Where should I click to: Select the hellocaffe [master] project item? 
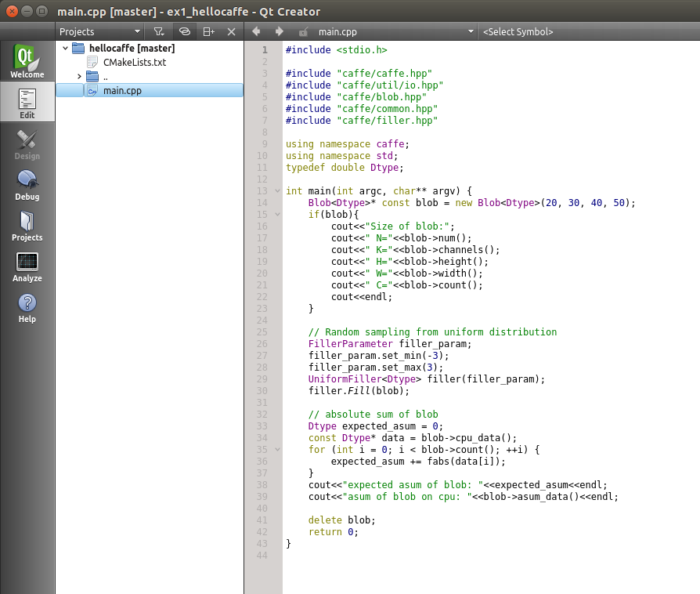pos(132,48)
